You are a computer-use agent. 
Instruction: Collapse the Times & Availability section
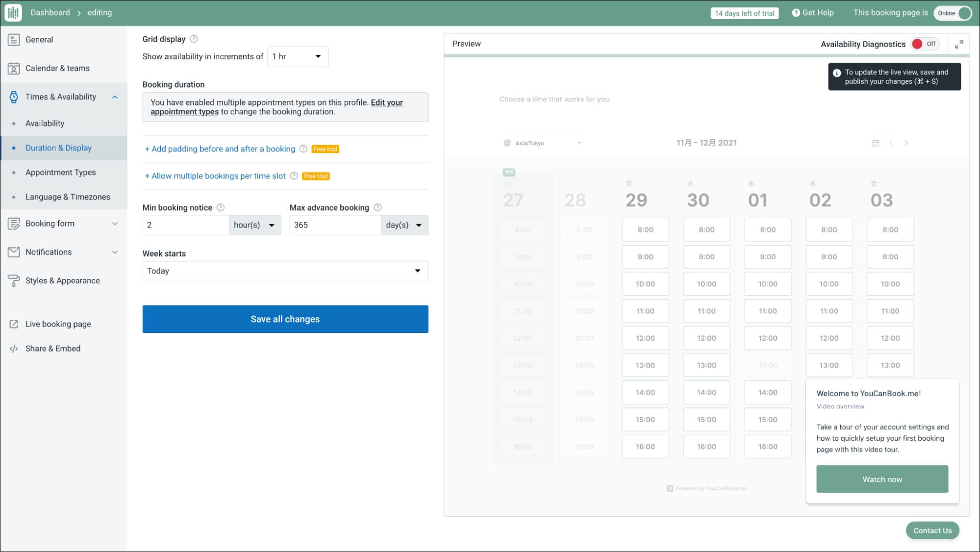(x=114, y=97)
